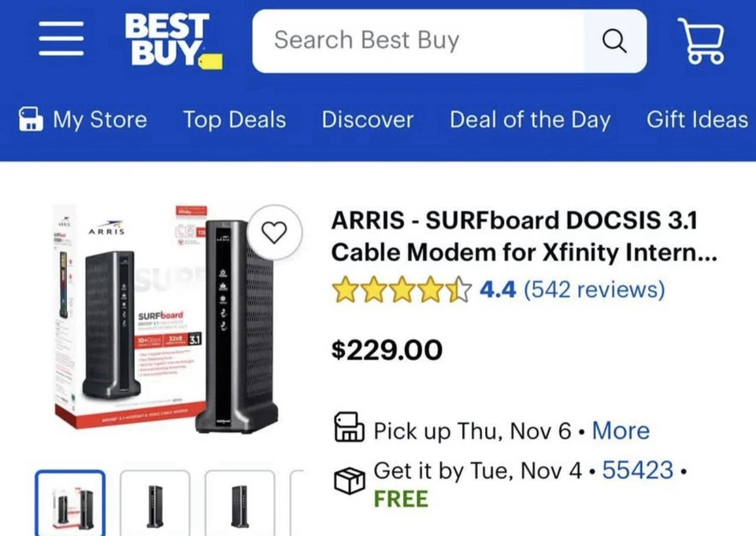Screen dimensions: 756x536
Task: Select the My Store icon
Action: pyautogui.click(x=30, y=119)
